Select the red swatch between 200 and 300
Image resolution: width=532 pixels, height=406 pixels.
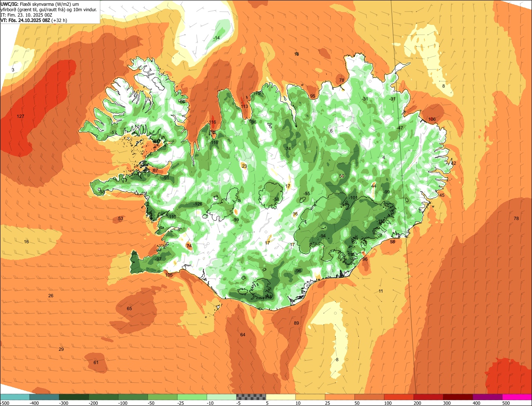428,397
